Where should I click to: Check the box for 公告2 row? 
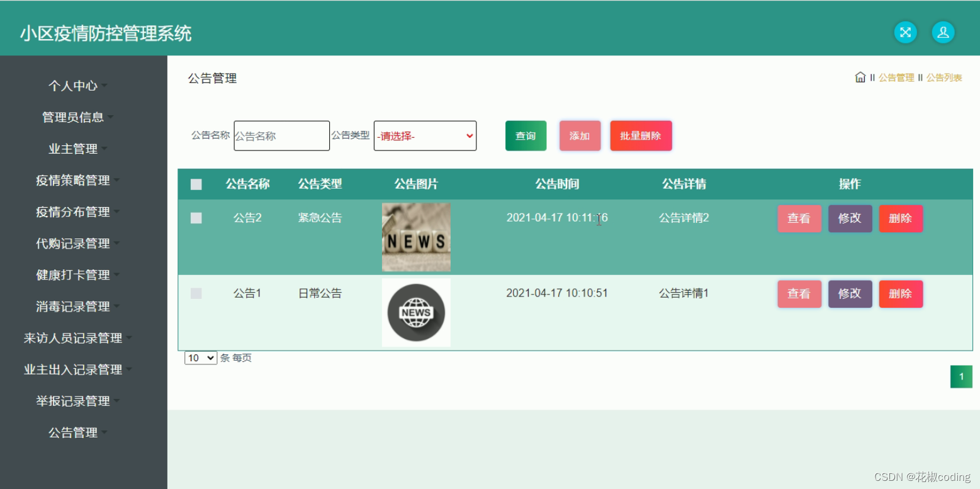196,218
